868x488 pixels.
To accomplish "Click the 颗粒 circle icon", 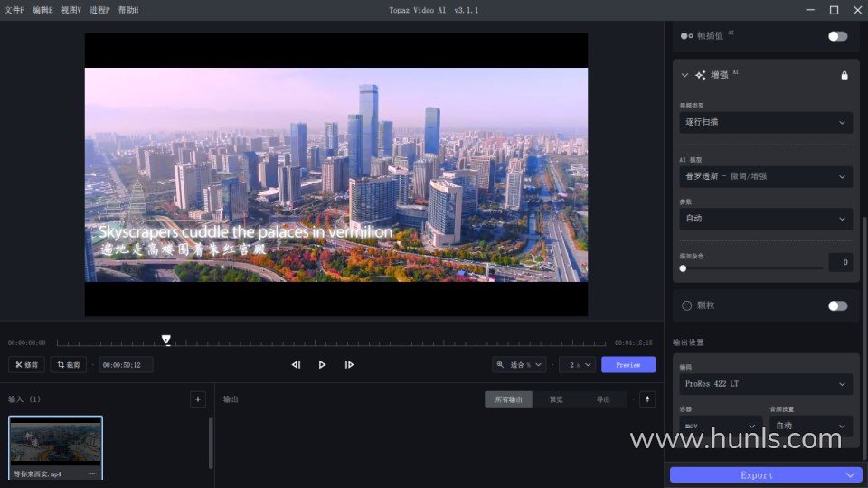I will click(686, 306).
